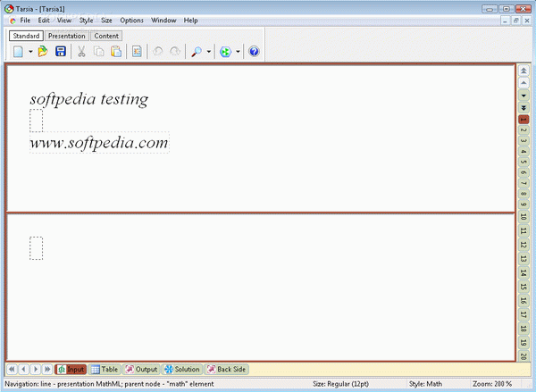Select card number 15 in the side strip

click(x=523, y=287)
